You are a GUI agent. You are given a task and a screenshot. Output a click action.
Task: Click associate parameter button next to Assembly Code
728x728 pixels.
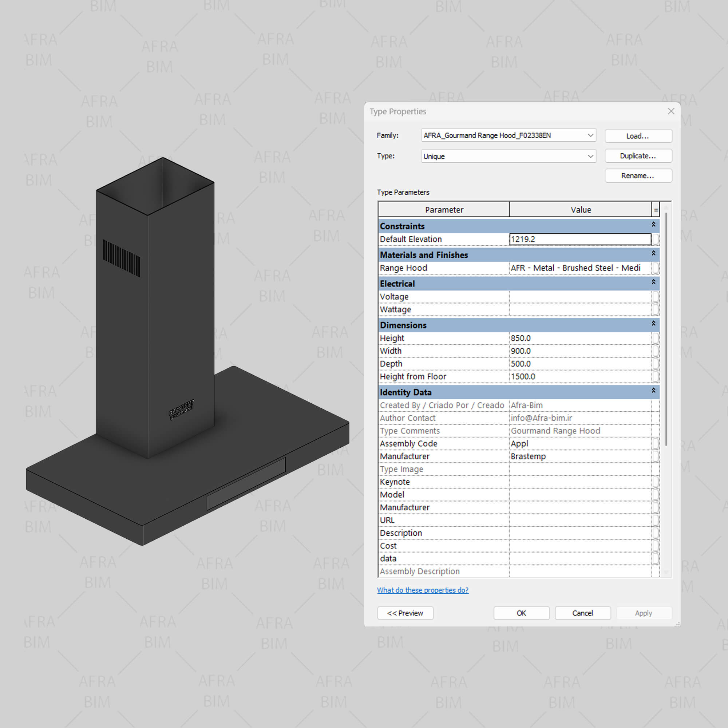(655, 443)
